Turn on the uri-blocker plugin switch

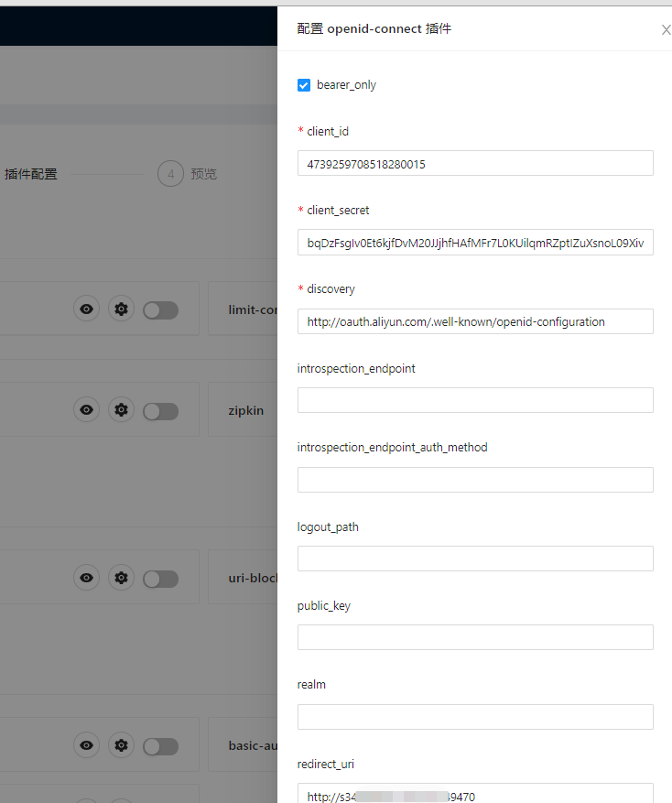coord(160,577)
